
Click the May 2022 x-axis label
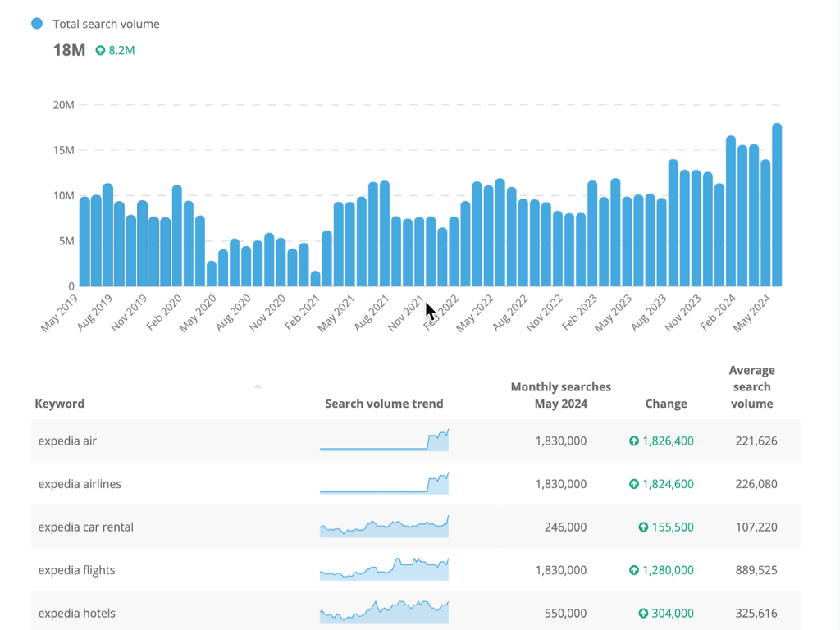[x=475, y=313]
